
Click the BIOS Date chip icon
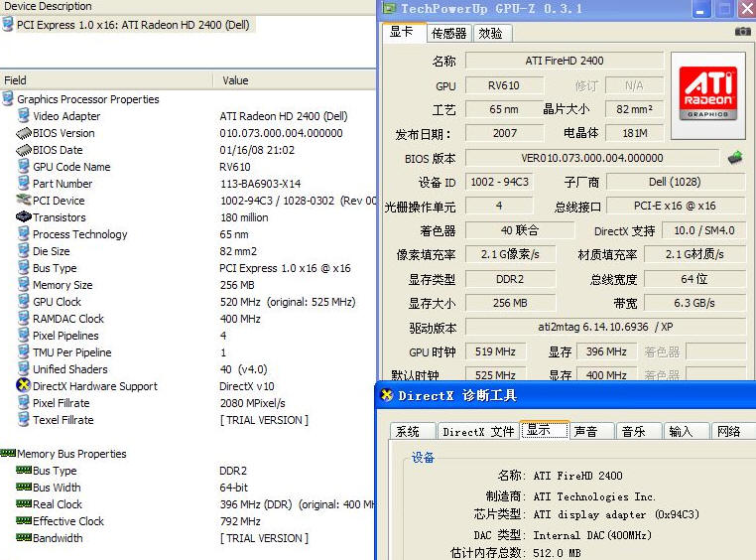click(23, 150)
